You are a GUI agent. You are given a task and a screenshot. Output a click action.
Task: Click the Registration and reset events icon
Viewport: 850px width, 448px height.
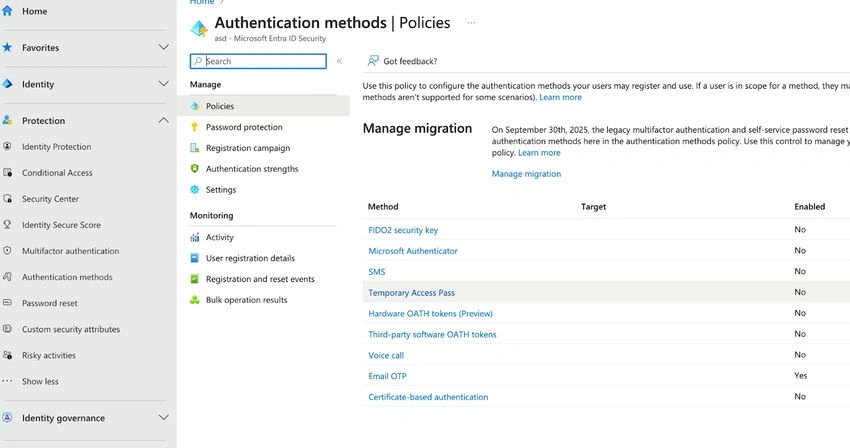point(195,279)
